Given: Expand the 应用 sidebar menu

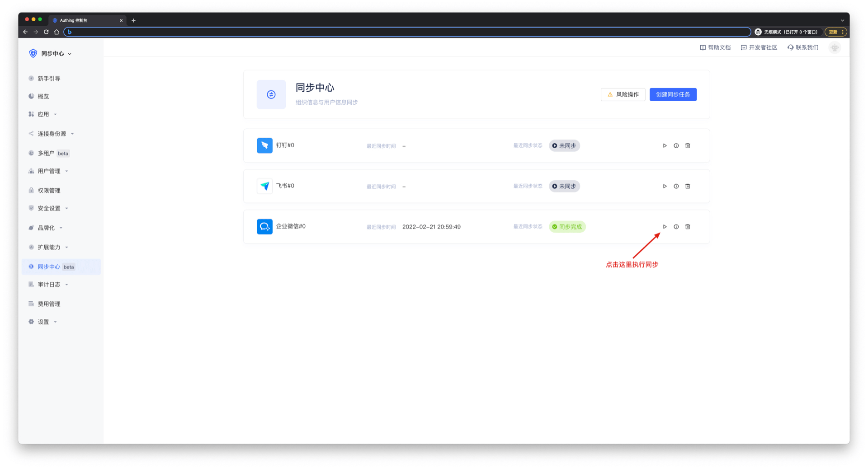Looking at the screenshot, I should [43, 114].
